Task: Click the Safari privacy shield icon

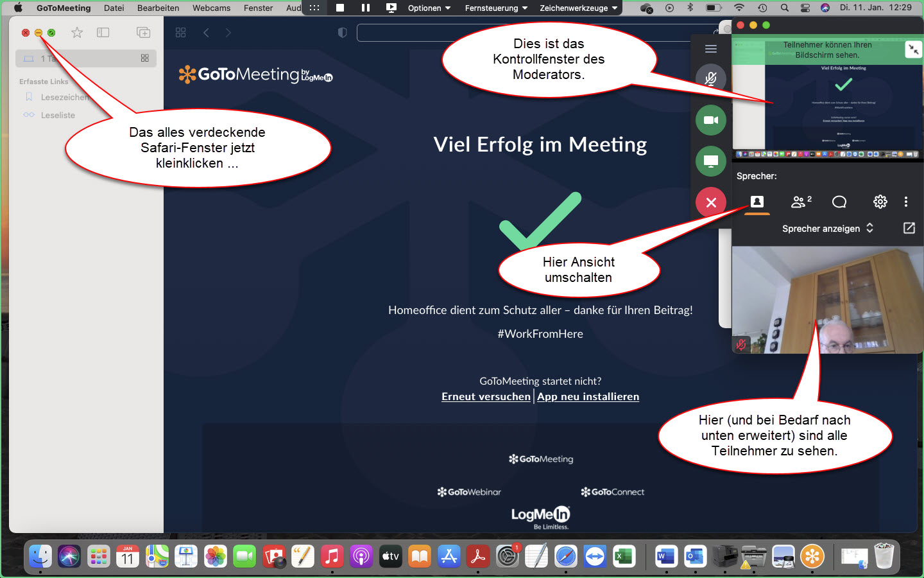Action: 343,32
